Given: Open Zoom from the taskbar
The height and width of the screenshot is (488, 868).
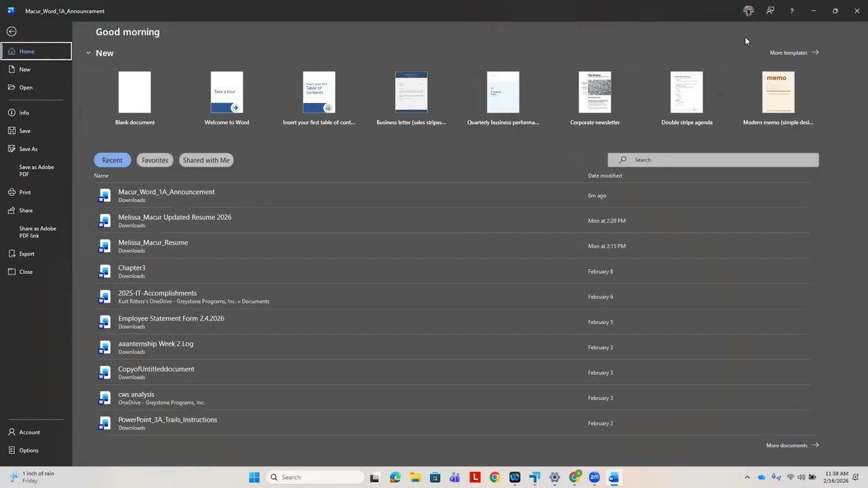Looking at the screenshot, I should [x=595, y=477].
